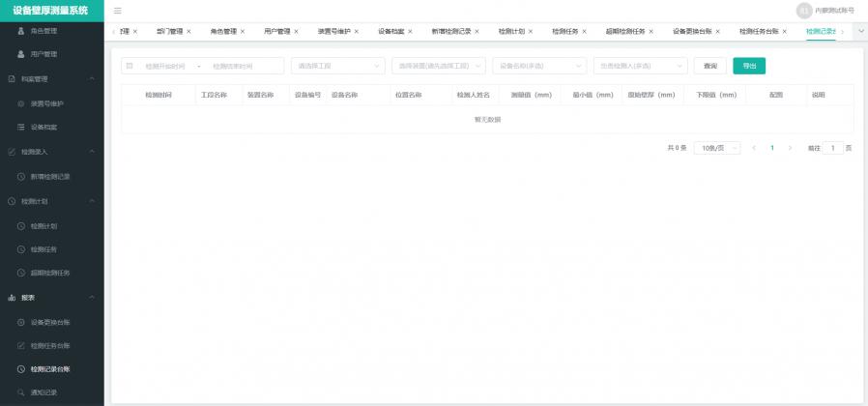Click the 查询 search button

click(x=710, y=66)
